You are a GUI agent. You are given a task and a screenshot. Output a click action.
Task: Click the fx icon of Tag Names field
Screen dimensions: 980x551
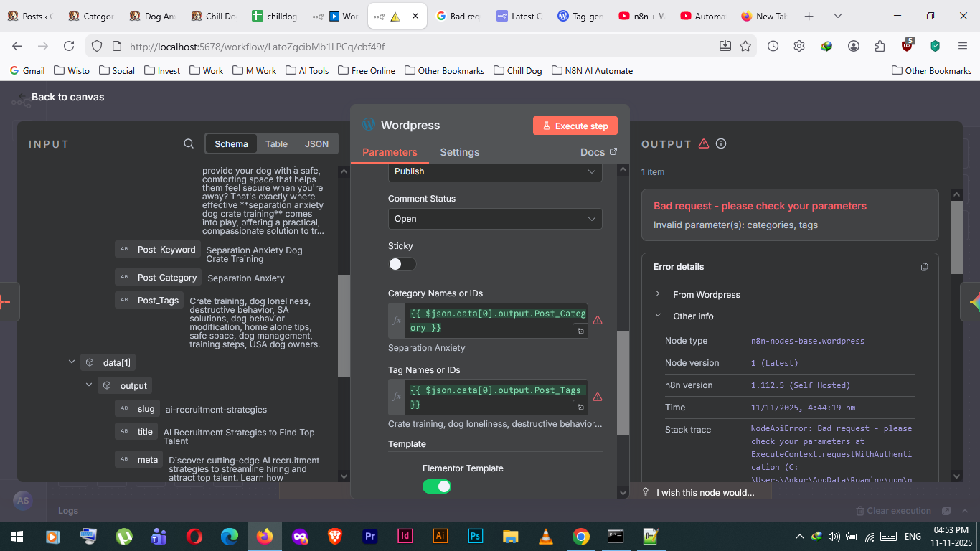pos(397,397)
